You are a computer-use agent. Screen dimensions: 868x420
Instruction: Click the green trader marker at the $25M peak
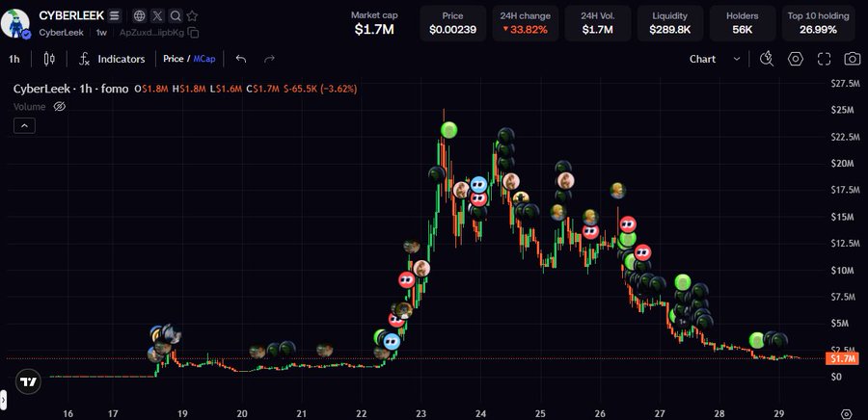[x=448, y=130]
